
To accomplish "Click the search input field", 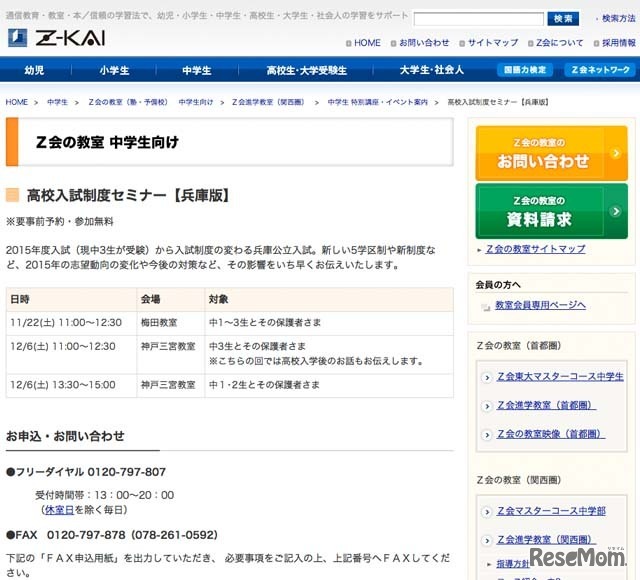I will 478,19.
